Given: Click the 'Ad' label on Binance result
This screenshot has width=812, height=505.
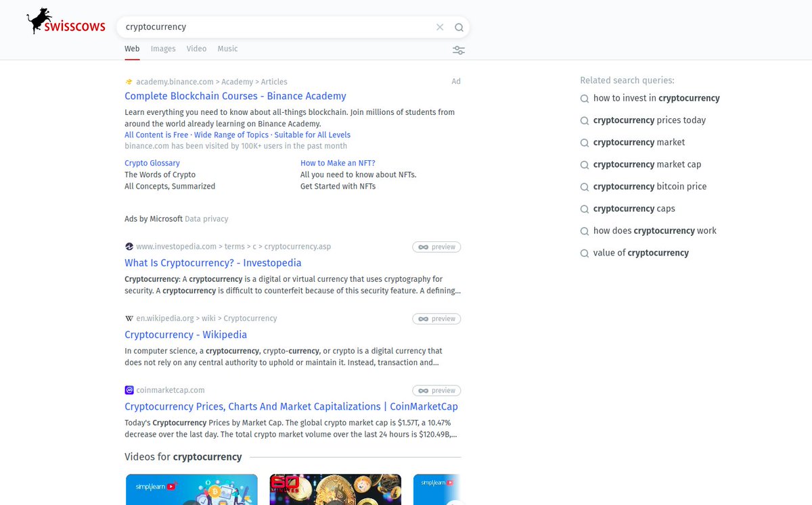Looking at the screenshot, I should [456, 81].
